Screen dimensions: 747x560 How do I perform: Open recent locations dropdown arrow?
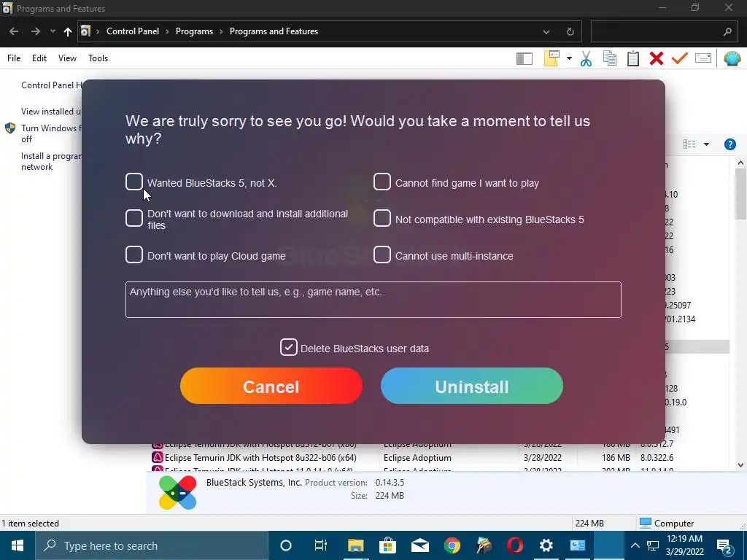point(53,31)
